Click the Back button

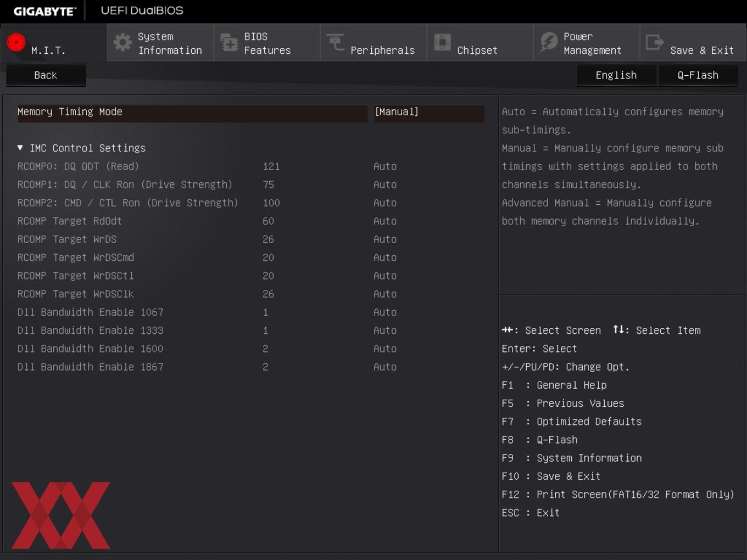pos(46,75)
